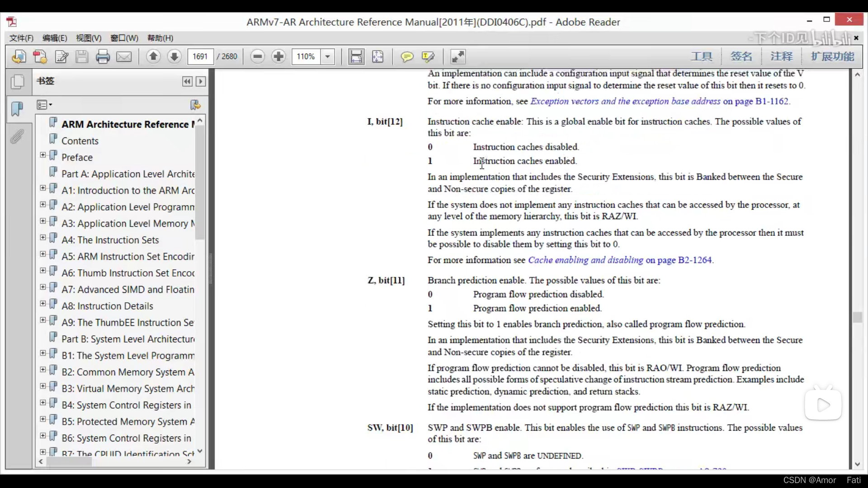Go to next page with down arrow
Image resolution: width=868 pixels, height=488 pixels.
(x=174, y=56)
